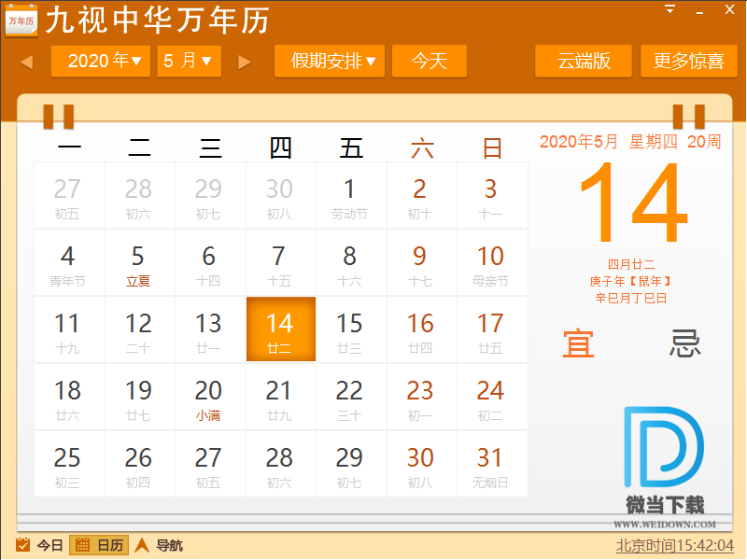Click the 日历 grid calendar icon
Viewport: 747px width, 560px height.
tap(82, 545)
